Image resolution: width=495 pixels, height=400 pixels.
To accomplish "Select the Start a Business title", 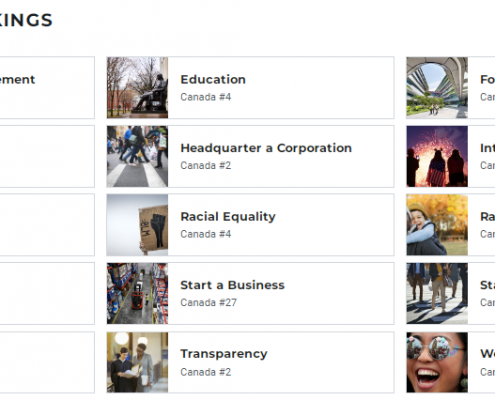I will pyautogui.click(x=232, y=285).
